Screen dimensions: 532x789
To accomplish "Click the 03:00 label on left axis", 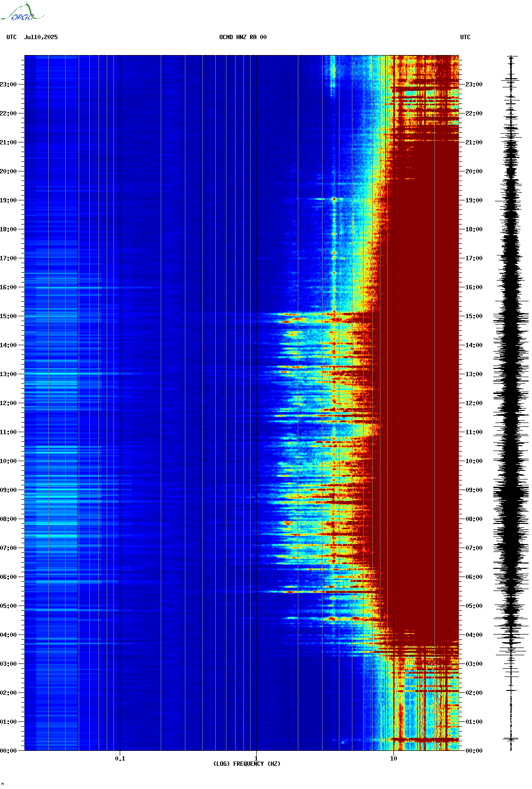I will pyautogui.click(x=8, y=664).
